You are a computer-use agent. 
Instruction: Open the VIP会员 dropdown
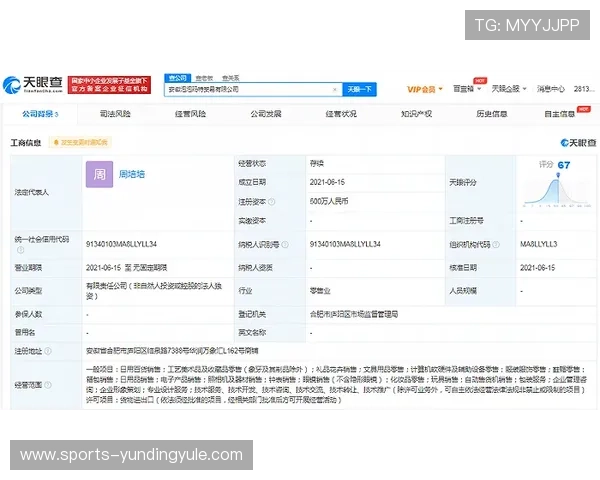[425, 89]
